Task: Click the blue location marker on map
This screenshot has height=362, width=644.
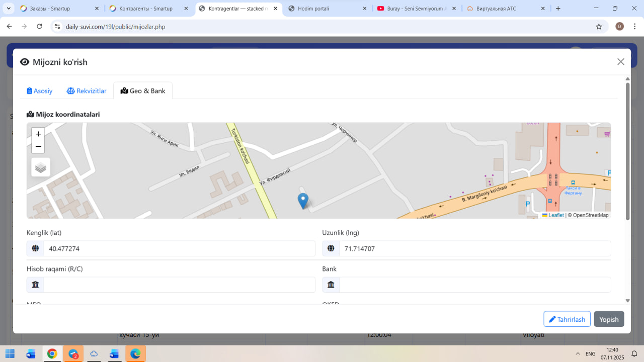Action: 303,201
